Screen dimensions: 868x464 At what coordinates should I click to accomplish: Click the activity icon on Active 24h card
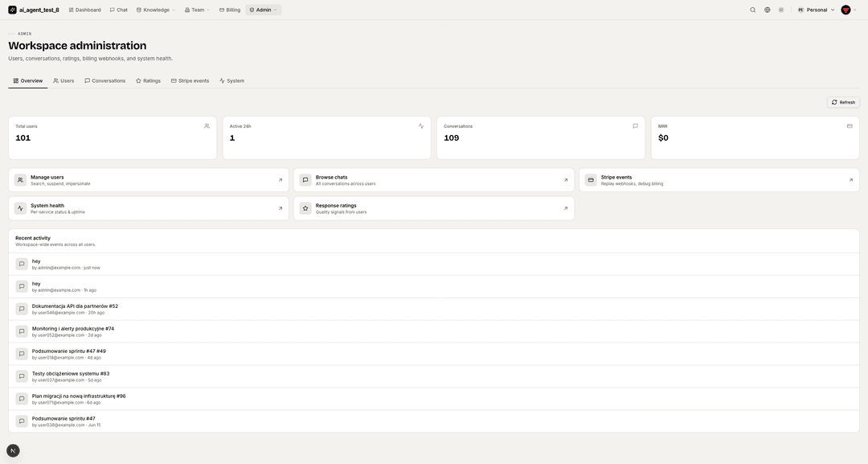click(x=421, y=126)
